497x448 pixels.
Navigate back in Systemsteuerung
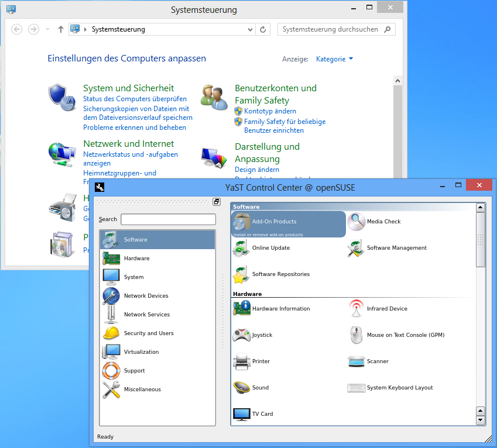click(x=17, y=29)
